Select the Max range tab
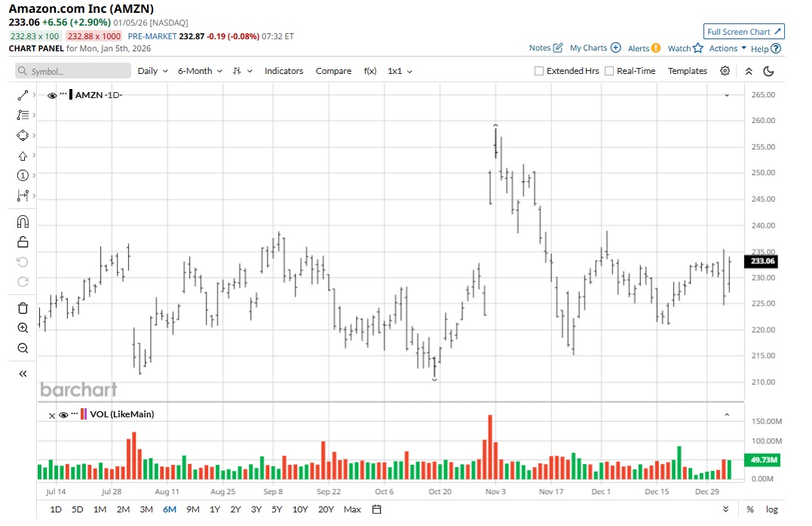 tap(352, 509)
